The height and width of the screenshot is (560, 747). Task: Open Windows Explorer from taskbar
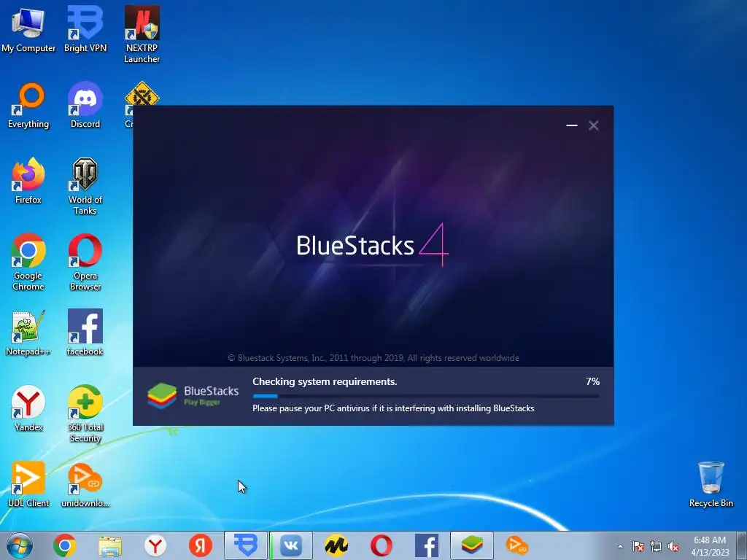(x=110, y=545)
